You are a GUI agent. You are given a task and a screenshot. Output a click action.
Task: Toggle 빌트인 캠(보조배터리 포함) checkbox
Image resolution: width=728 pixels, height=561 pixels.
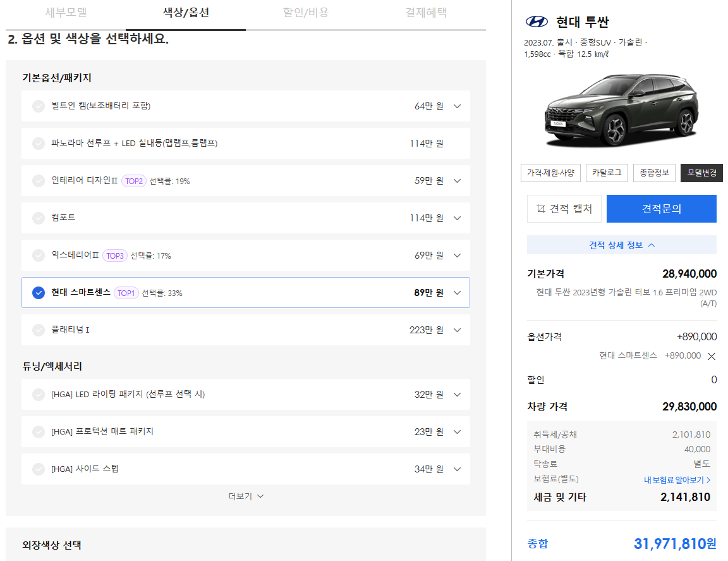[39, 106]
